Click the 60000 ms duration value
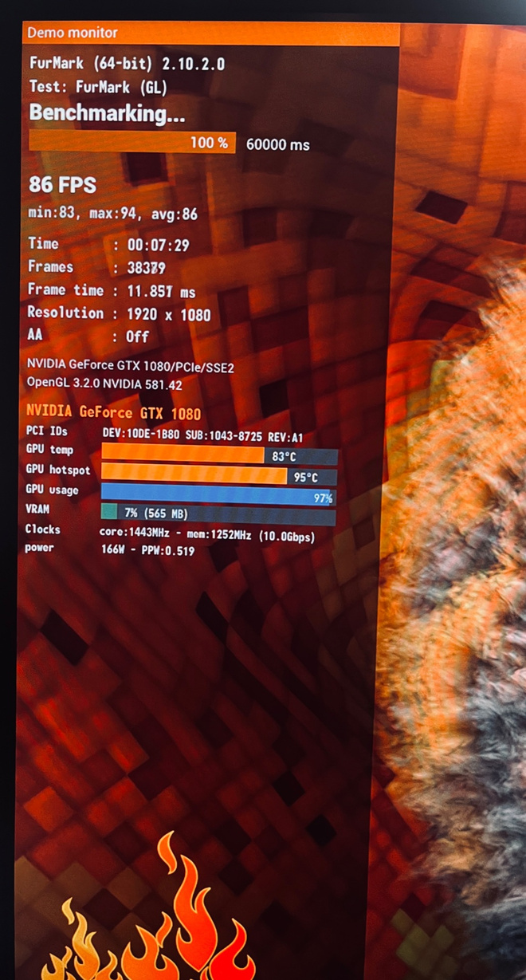 pos(278,144)
